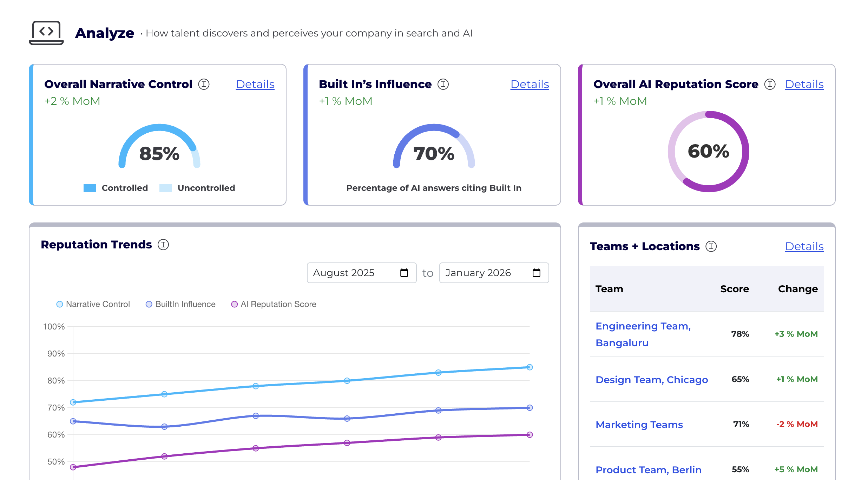Toggle Narrative Control legend series

click(x=93, y=304)
